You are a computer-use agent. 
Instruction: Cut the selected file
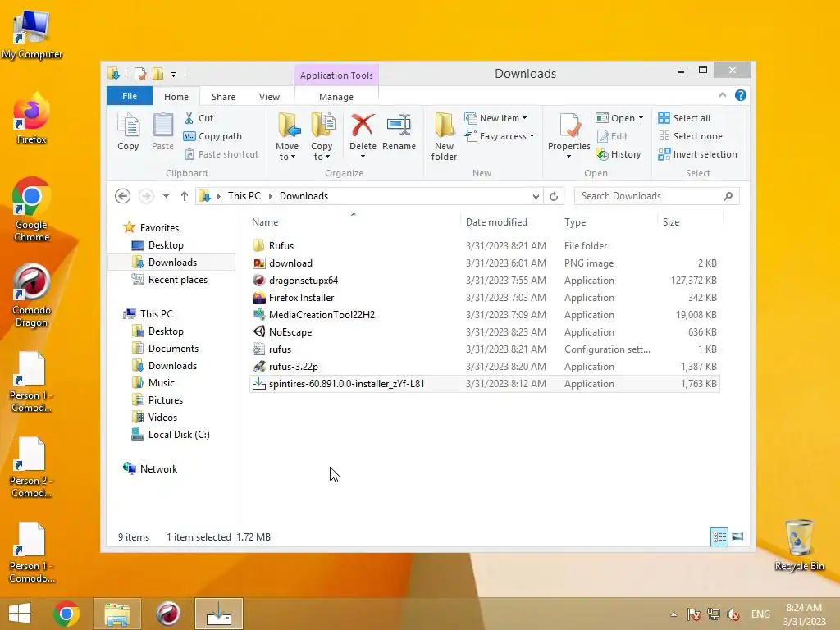(199, 118)
